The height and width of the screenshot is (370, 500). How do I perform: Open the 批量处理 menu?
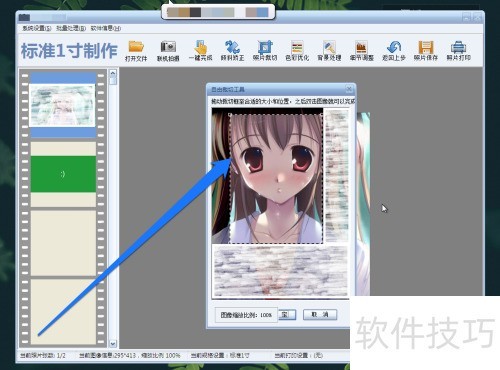pos(71,28)
